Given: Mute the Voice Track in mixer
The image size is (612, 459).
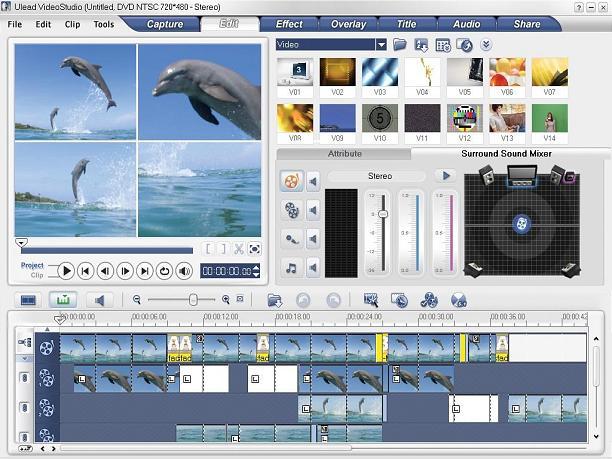Looking at the screenshot, I should tap(313, 238).
